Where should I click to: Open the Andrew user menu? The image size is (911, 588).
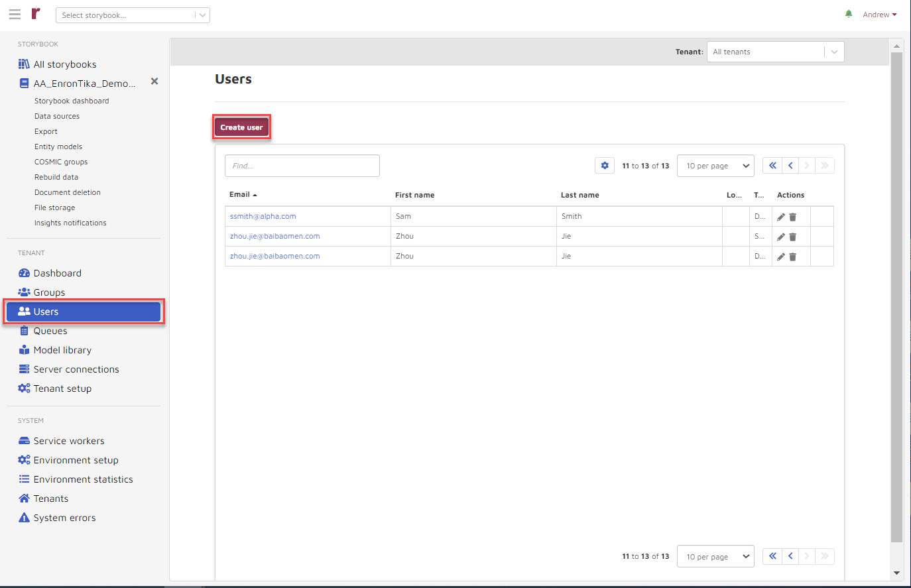880,15
